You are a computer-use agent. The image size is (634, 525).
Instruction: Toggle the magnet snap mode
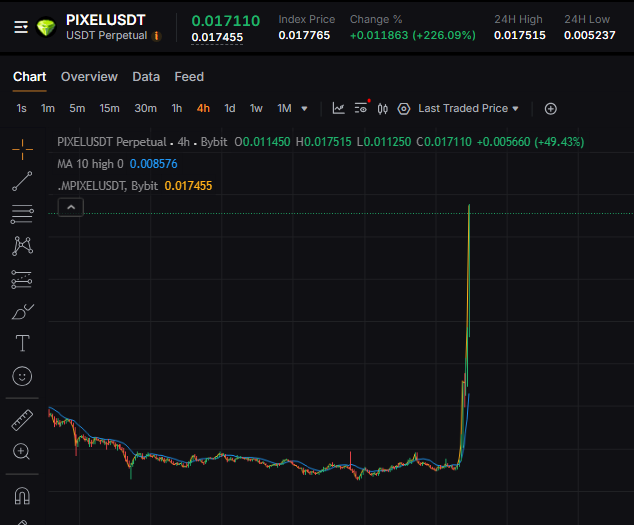(x=22, y=495)
